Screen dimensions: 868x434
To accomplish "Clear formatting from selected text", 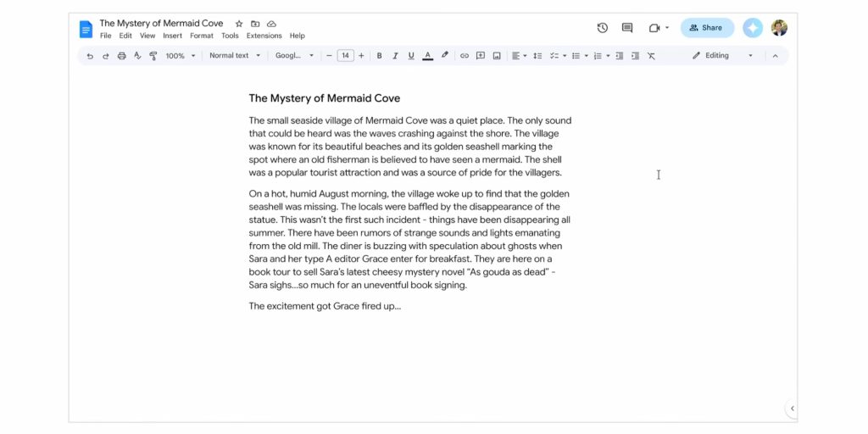I will 651,56.
